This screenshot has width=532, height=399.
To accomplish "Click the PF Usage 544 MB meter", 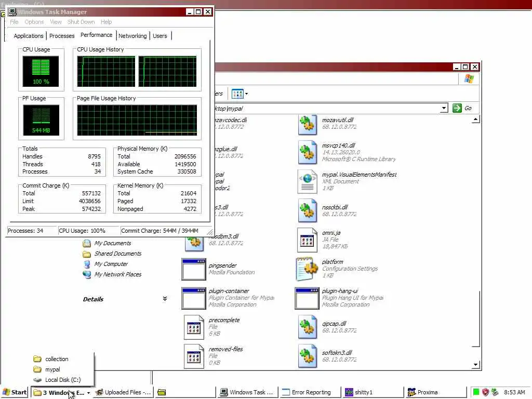I will pyautogui.click(x=41, y=121).
